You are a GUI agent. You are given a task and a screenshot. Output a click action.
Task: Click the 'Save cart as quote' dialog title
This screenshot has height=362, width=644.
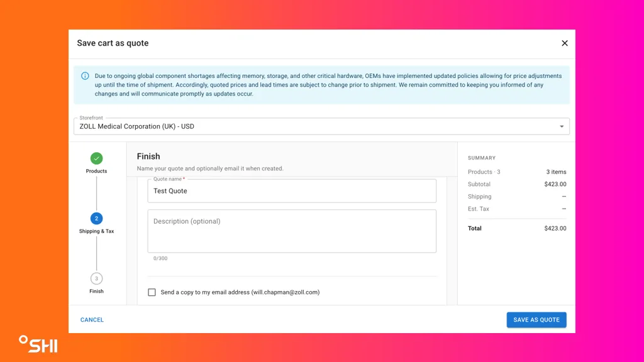point(113,43)
